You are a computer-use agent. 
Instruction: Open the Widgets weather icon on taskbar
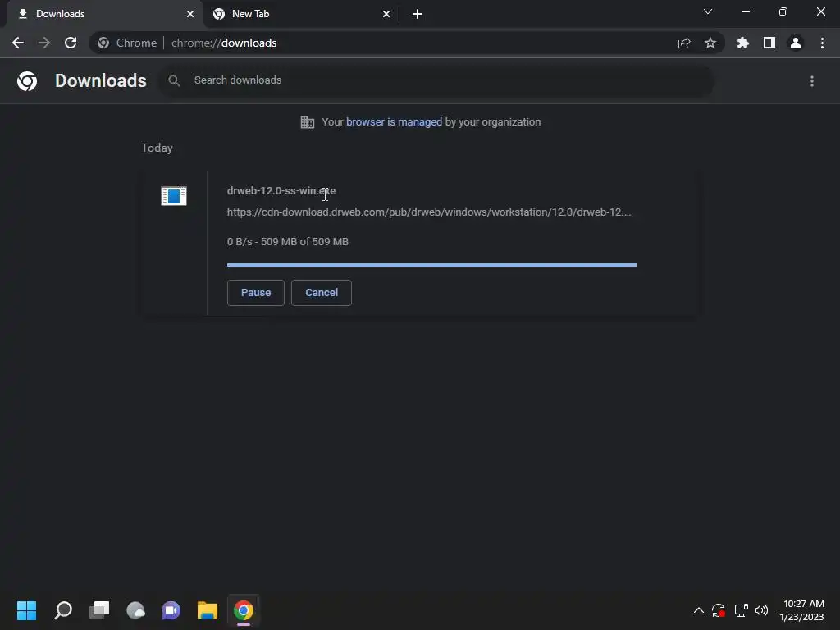pos(135,610)
